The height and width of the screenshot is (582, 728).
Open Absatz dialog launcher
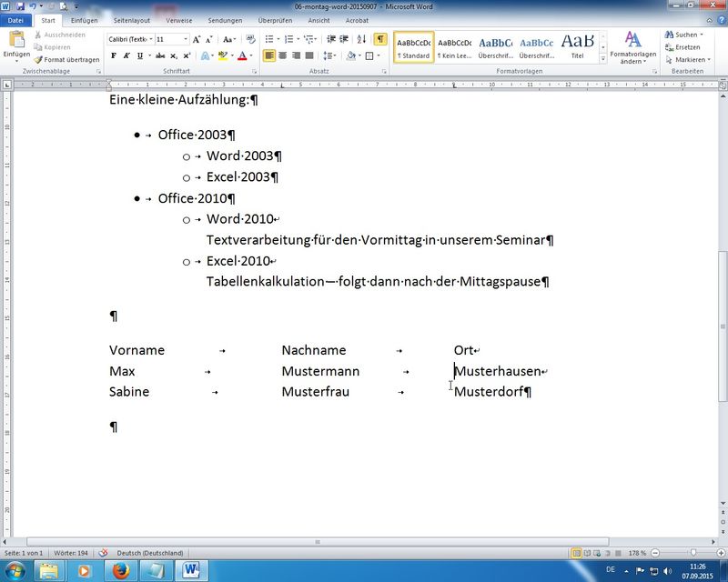[x=384, y=72]
